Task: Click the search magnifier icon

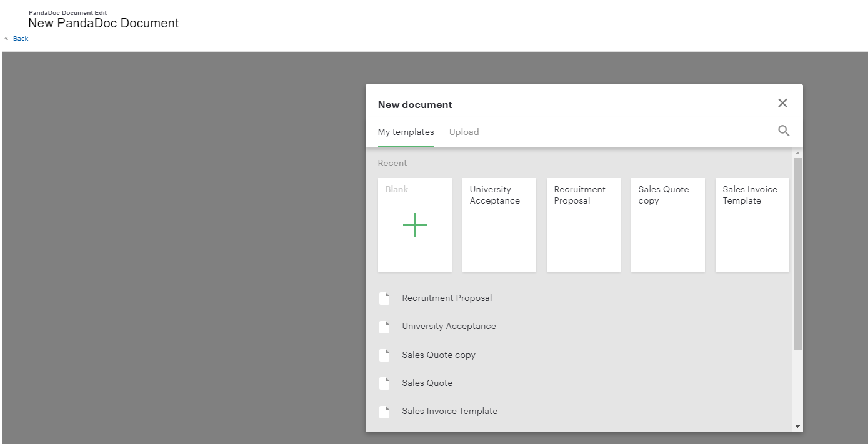Action: pyautogui.click(x=784, y=131)
